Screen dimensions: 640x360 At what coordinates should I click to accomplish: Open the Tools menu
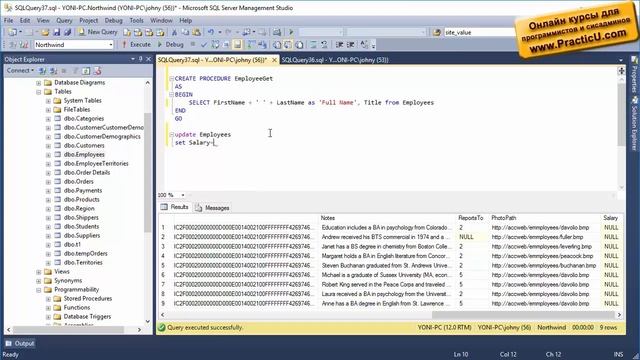(136, 20)
